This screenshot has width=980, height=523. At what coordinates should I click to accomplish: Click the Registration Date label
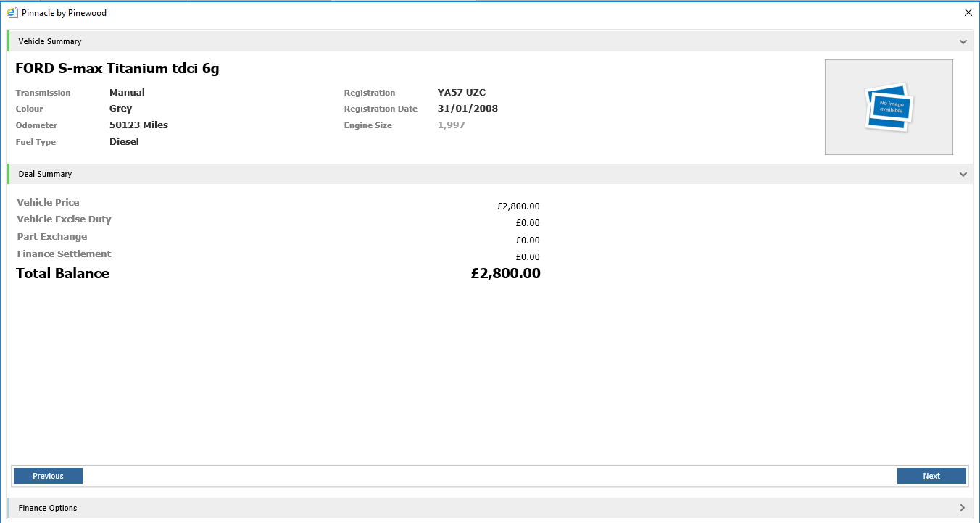pos(381,109)
